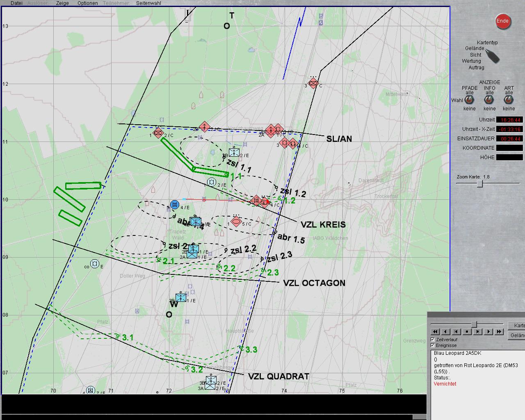Screen dimensions: 525x420
Task: Click the fast rewind playback button
Action: coord(435,331)
